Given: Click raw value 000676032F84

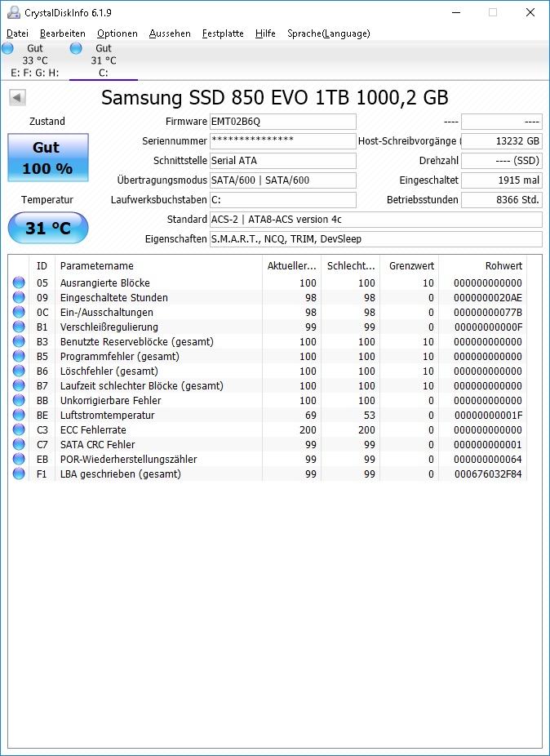Looking at the screenshot, I should coord(488,474).
